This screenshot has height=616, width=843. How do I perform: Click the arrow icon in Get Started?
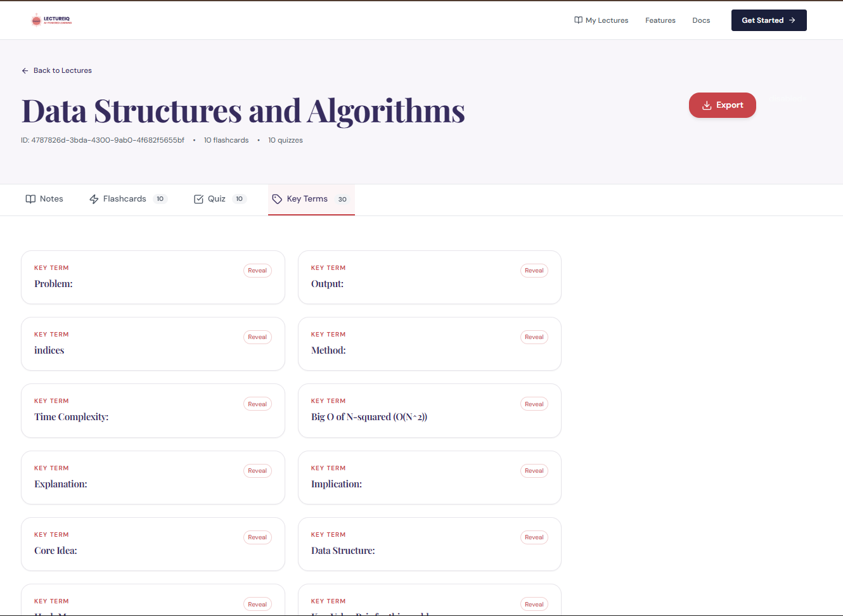click(x=792, y=20)
